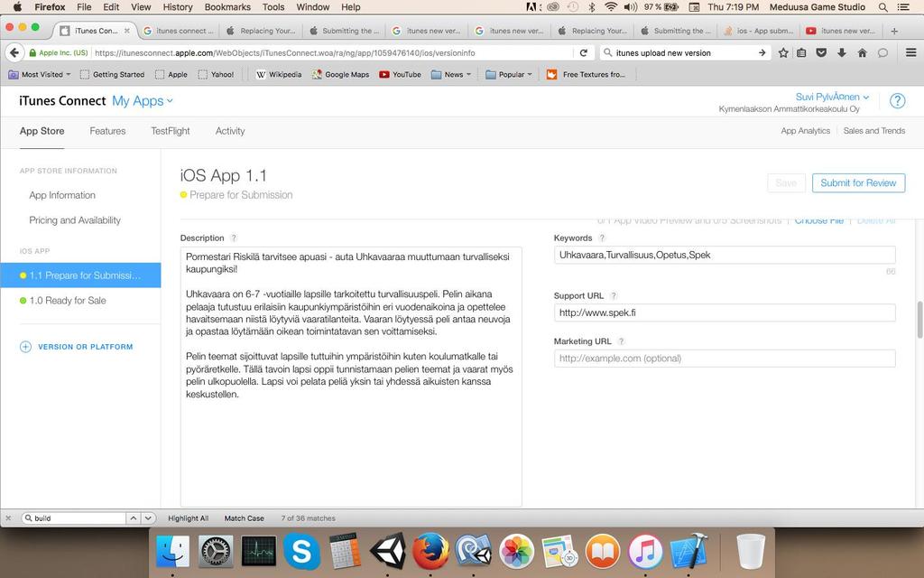Open the Bookmarks menu in menu bar
The height and width of the screenshot is (578, 924).
pos(227,7)
